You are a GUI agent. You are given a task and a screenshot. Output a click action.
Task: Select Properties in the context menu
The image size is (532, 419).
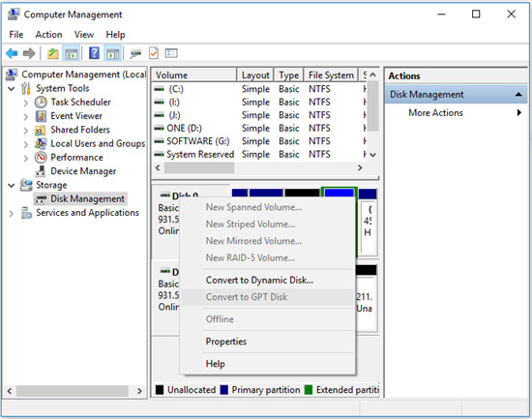tap(226, 342)
